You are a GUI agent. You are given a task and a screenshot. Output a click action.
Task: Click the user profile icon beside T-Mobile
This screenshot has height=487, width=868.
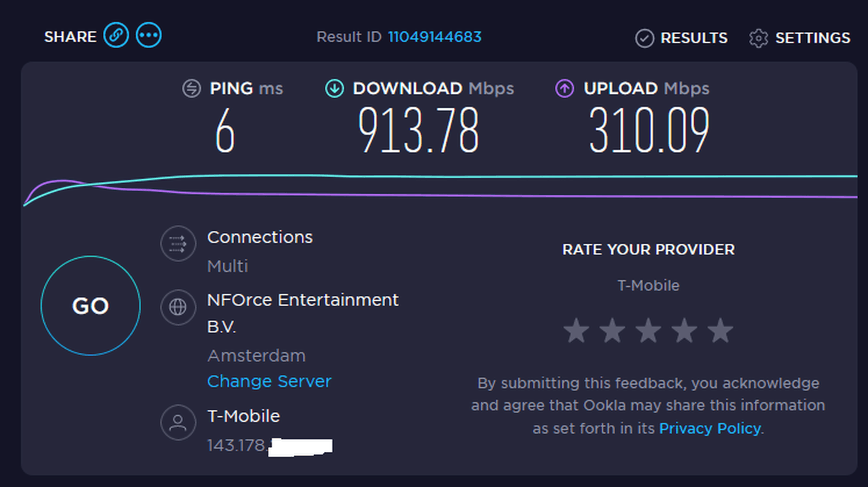tap(178, 422)
